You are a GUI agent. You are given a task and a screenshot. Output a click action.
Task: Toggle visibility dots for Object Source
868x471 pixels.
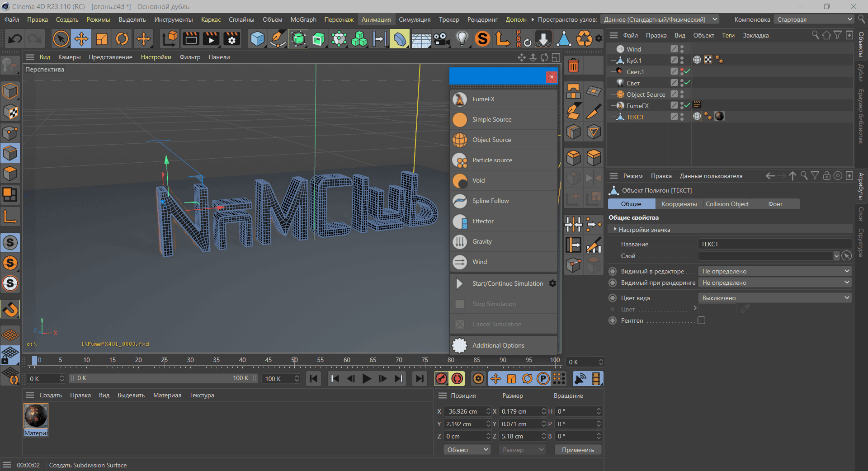682,94
